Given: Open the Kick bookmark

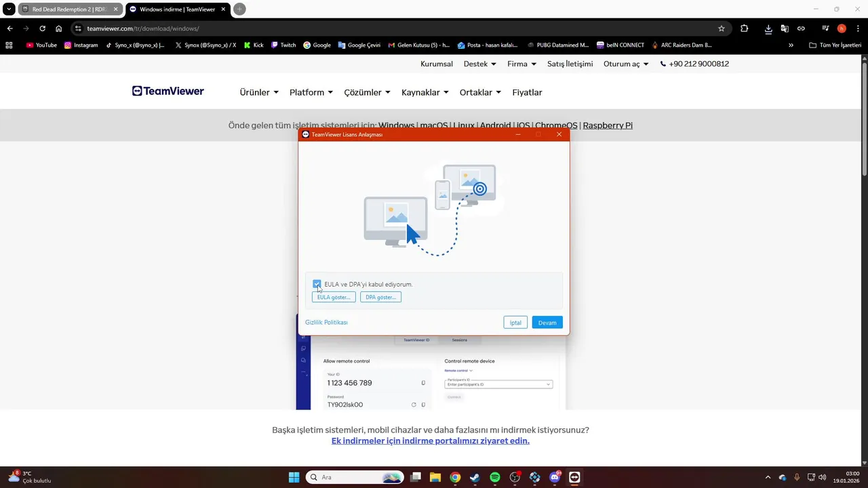Looking at the screenshot, I should pyautogui.click(x=253, y=45).
